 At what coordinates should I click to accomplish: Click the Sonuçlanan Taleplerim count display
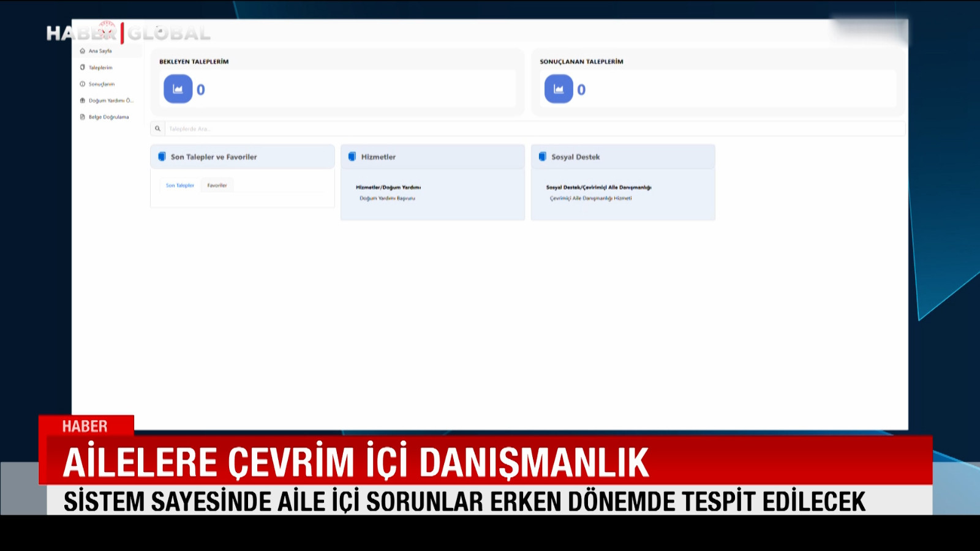[581, 88]
